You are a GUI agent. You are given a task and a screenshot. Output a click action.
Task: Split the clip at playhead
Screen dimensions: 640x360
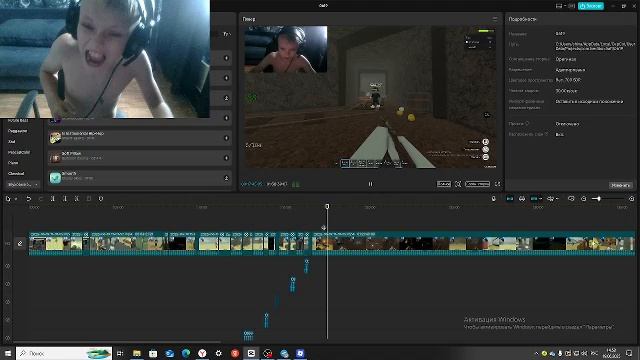pos(53,199)
